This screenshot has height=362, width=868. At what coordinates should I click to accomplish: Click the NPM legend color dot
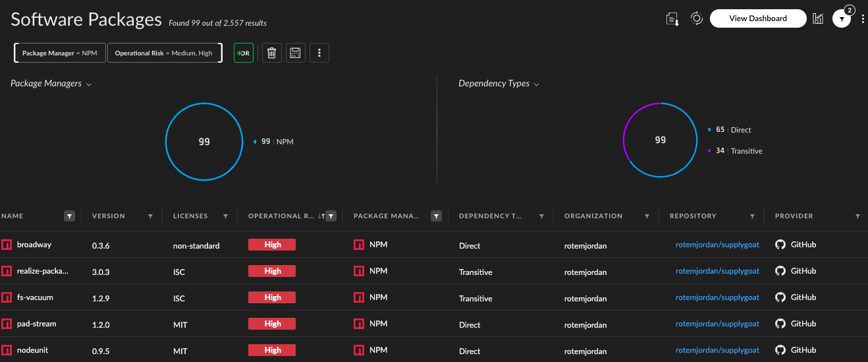(255, 141)
